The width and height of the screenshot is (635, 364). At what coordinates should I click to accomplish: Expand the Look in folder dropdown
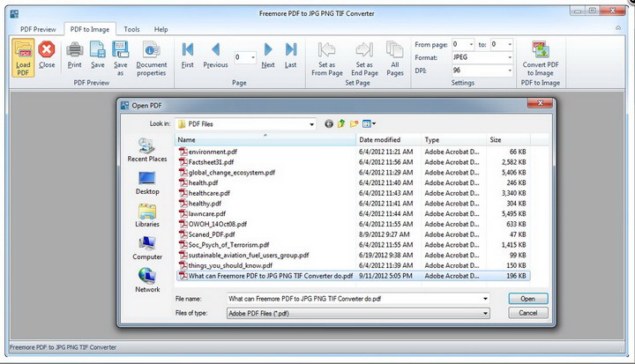tap(311, 124)
